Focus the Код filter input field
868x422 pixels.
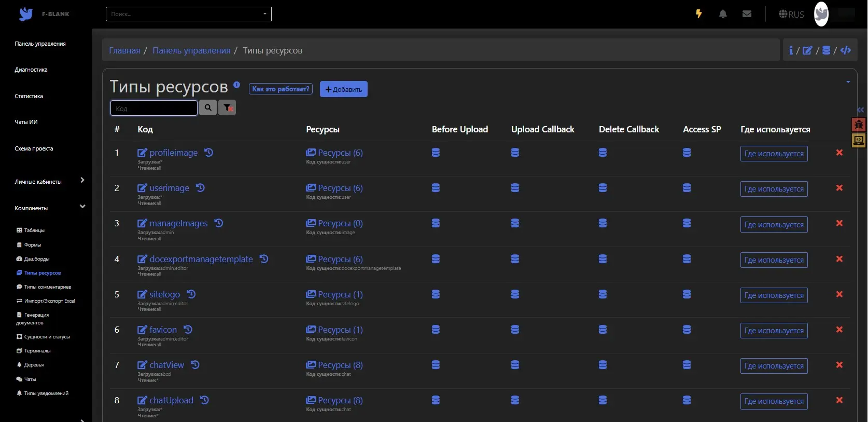154,108
